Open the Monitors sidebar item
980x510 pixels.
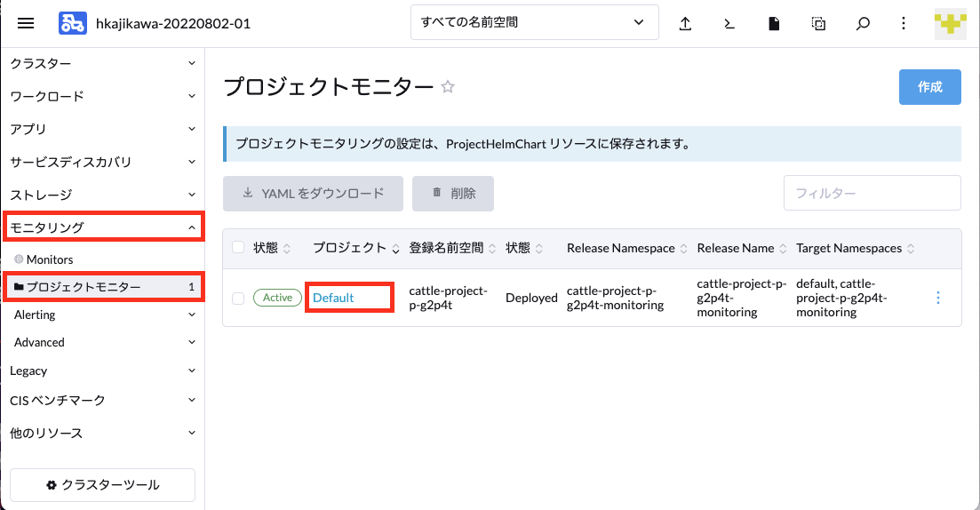[x=50, y=259]
